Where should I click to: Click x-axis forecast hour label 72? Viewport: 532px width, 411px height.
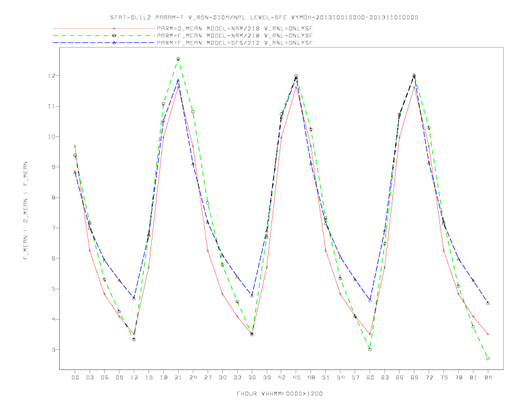[x=429, y=377]
